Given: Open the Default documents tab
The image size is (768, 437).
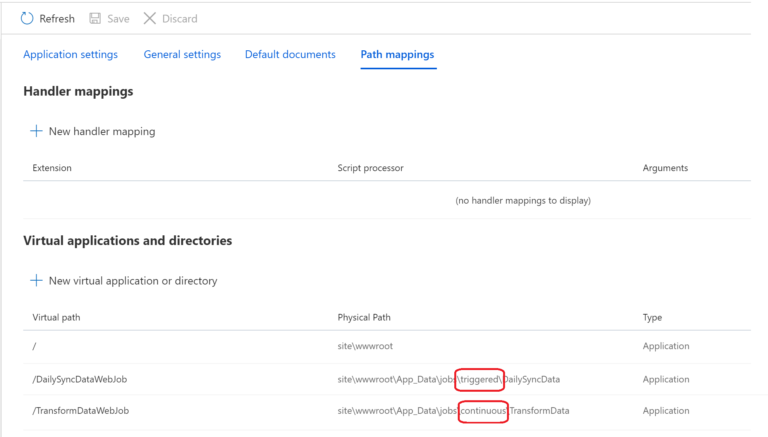Looking at the screenshot, I should click(290, 54).
